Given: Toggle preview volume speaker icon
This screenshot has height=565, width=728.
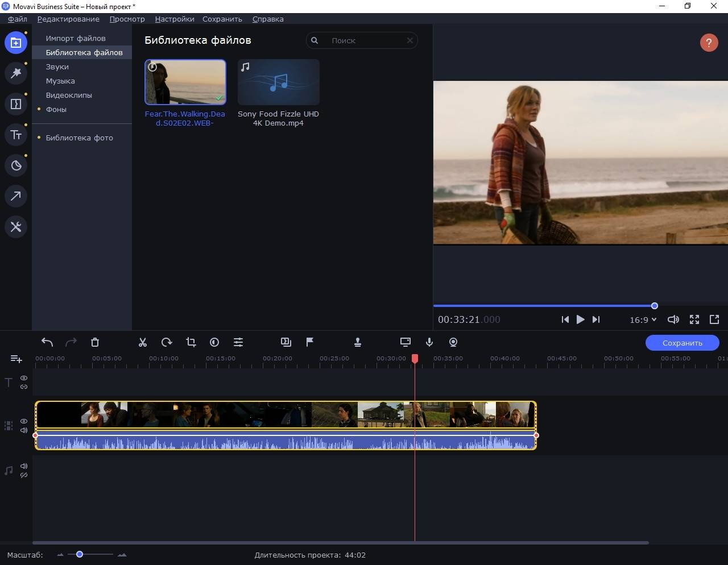Looking at the screenshot, I should (673, 319).
